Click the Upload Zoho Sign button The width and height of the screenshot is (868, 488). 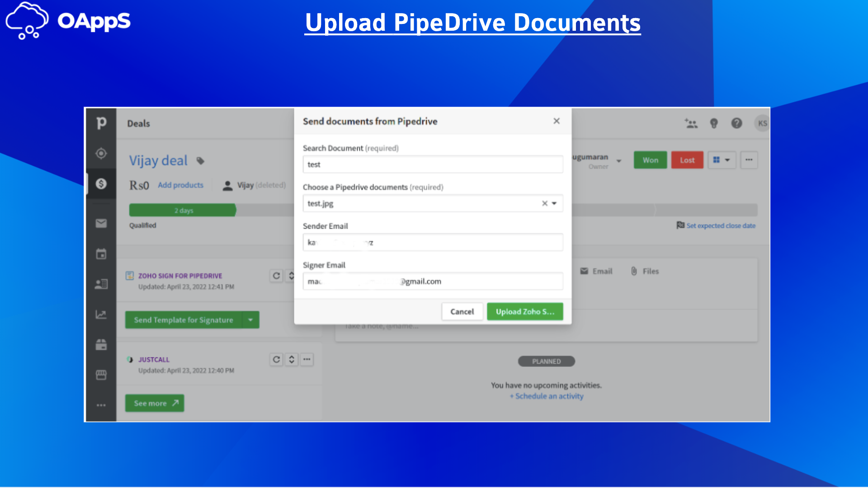[525, 312]
